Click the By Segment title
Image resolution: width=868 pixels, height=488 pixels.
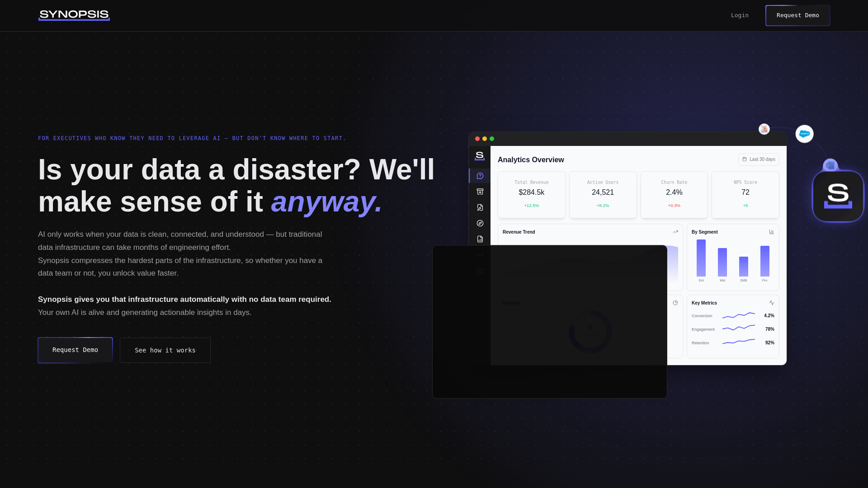click(705, 232)
